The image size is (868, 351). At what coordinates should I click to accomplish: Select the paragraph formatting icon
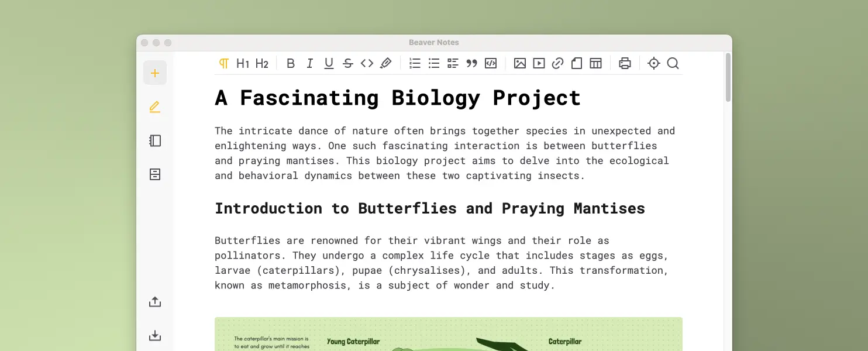[224, 63]
